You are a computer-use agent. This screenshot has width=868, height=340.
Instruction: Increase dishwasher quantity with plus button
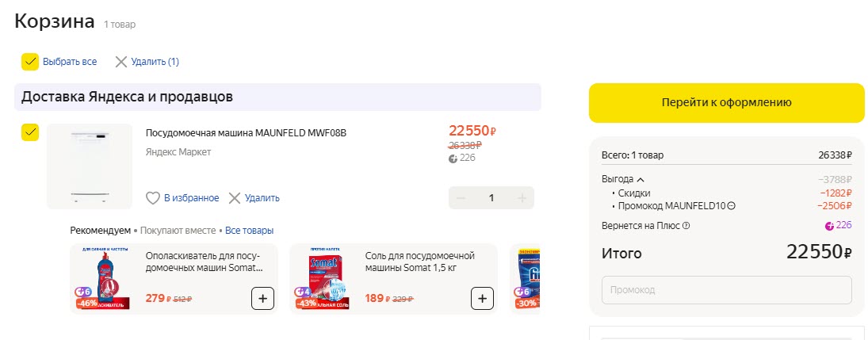click(x=522, y=198)
